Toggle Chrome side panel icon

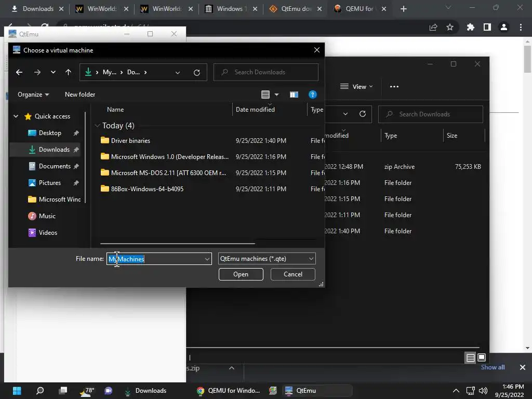(487, 27)
